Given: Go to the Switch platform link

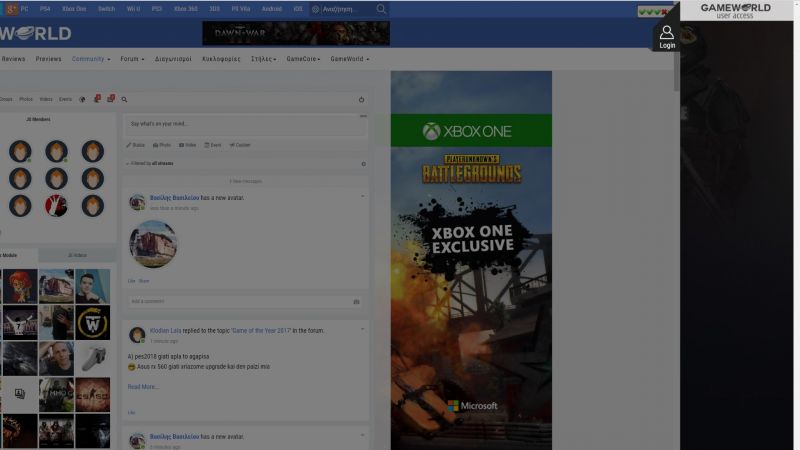Looking at the screenshot, I should click(106, 9).
